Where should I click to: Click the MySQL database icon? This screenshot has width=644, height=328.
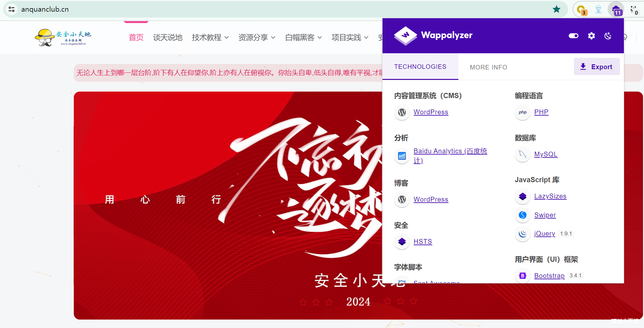point(522,154)
